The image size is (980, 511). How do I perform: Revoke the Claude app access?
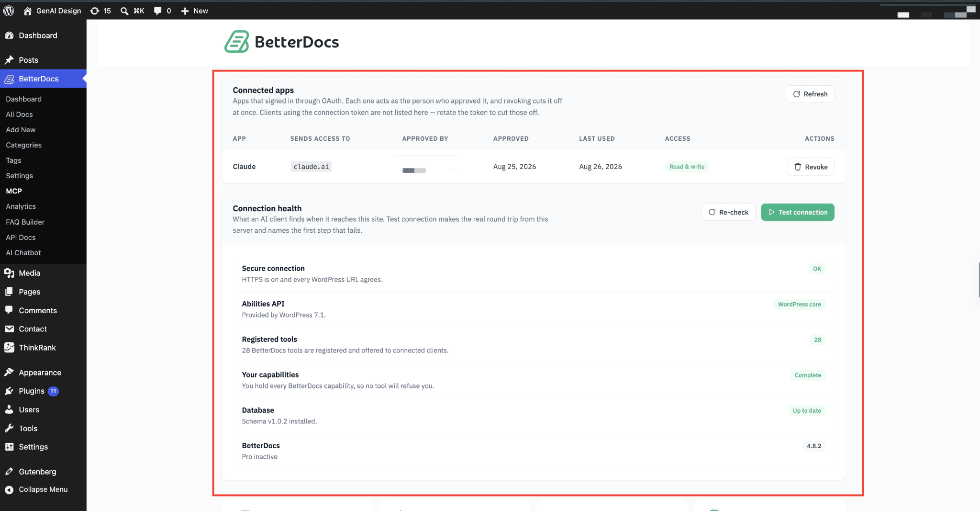point(811,167)
